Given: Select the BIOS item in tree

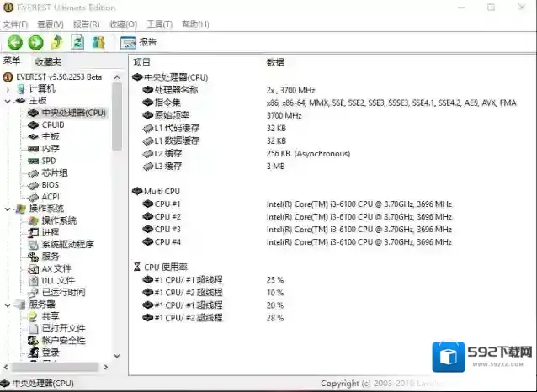Looking at the screenshot, I should (51, 185).
